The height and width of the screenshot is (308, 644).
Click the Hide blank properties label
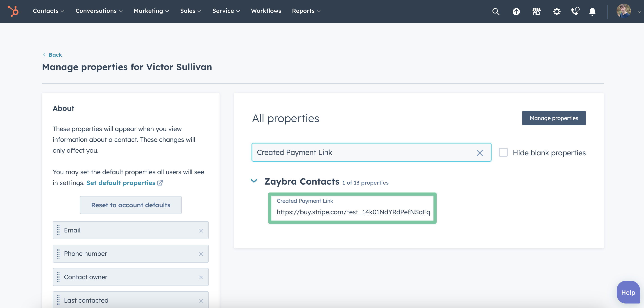pos(549,153)
